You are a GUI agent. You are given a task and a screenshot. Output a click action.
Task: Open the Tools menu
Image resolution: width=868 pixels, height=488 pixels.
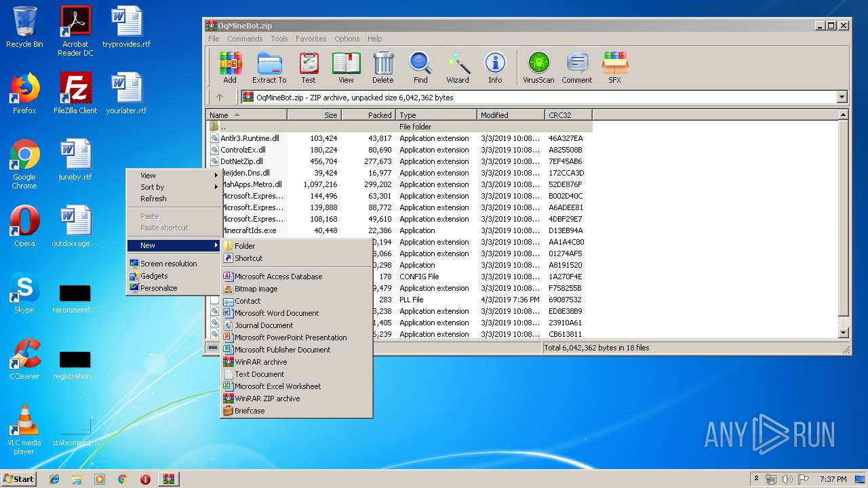pos(279,39)
